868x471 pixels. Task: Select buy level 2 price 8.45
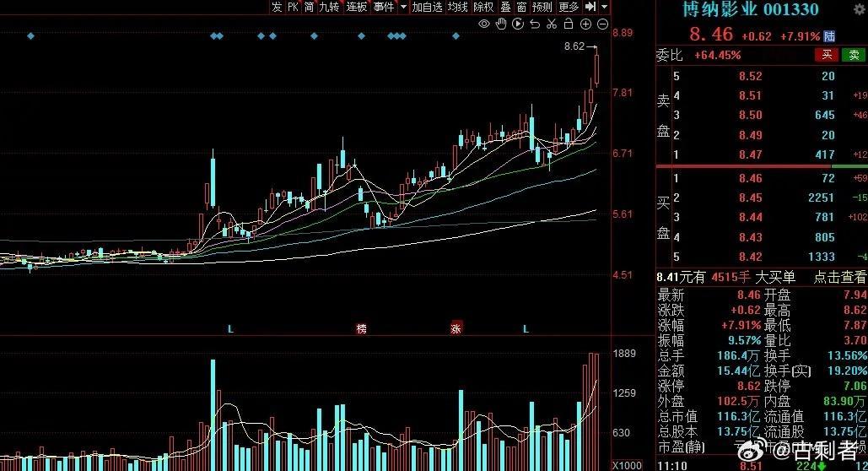pos(751,198)
